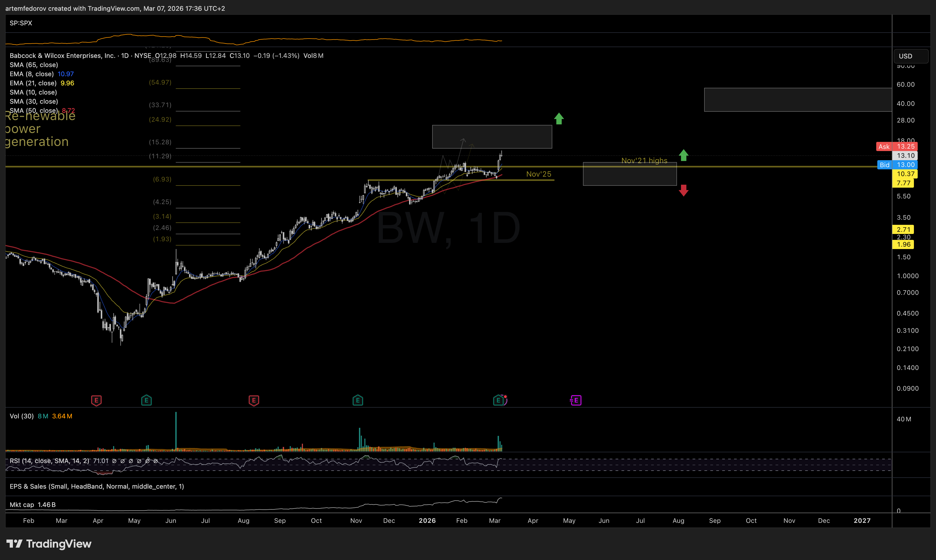Screen dimensions: 936x560
Task: Click the SP:SPX compare symbol label
Action: (21, 23)
